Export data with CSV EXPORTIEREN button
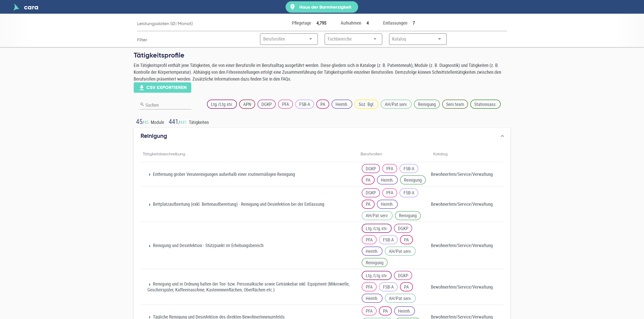This screenshot has width=644, height=319. pyautogui.click(x=162, y=87)
